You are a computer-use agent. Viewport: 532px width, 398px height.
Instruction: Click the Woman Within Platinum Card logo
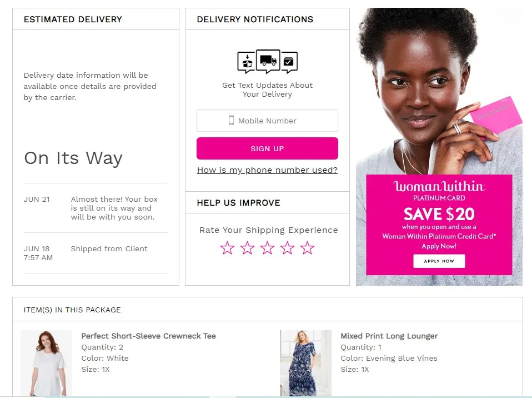coord(439,191)
